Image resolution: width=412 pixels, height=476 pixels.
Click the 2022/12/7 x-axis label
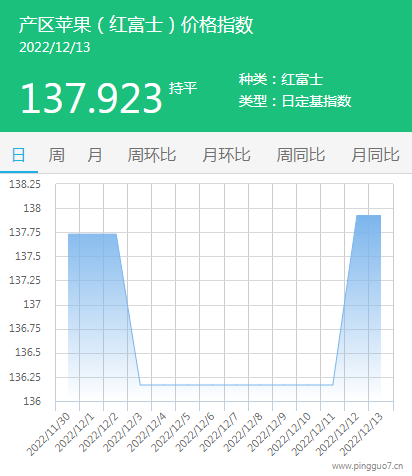pos(219,432)
